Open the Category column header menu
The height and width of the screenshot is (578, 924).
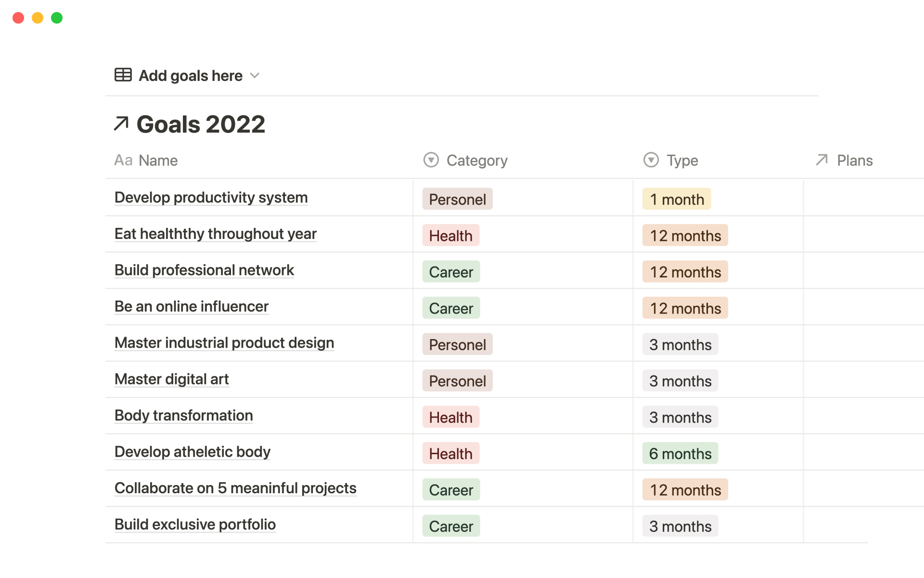click(x=476, y=160)
